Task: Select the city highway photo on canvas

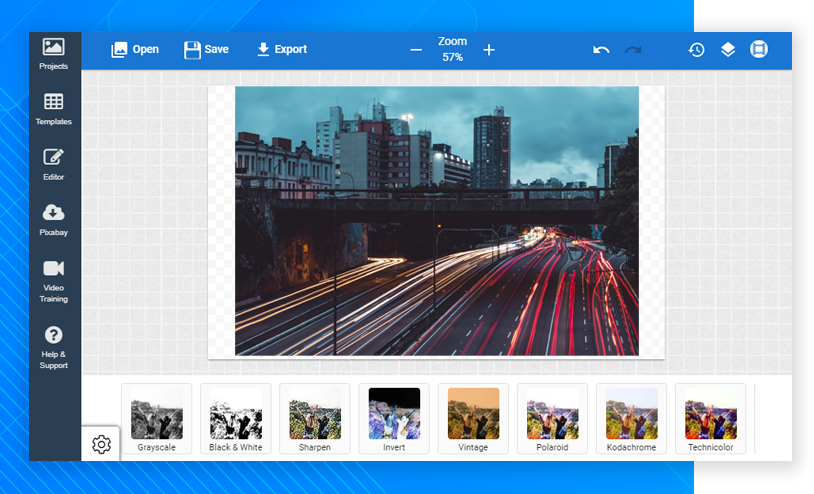Action: click(x=437, y=221)
